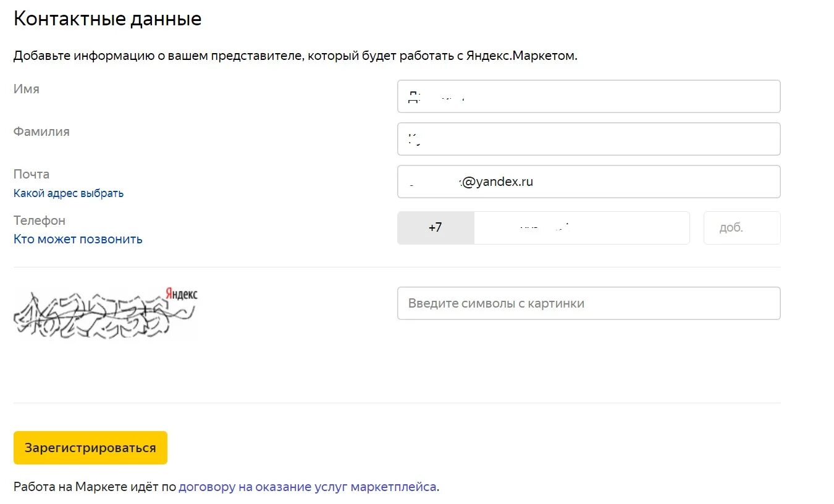The width and height of the screenshot is (834, 504).
Task: Click the доб. extension field
Action: pos(742,228)
